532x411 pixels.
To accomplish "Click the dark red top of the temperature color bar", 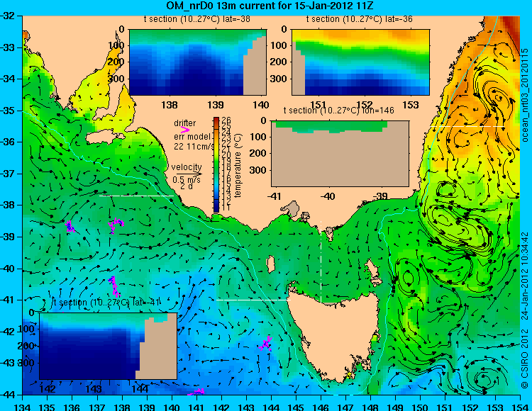I will [216, 120].
